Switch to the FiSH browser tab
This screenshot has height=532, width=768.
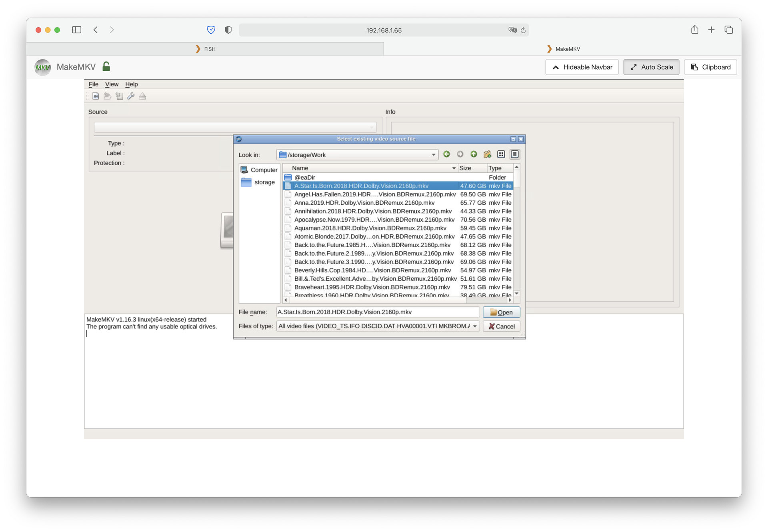coord(205,49)
